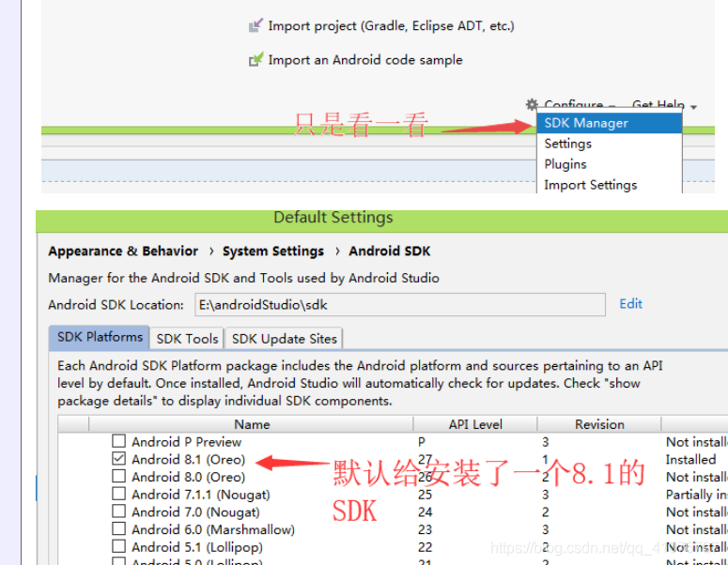The image size is (728, 565).
Task: Select the Android 7.1.1 (Nougat) row name
Action: [201, 495]
